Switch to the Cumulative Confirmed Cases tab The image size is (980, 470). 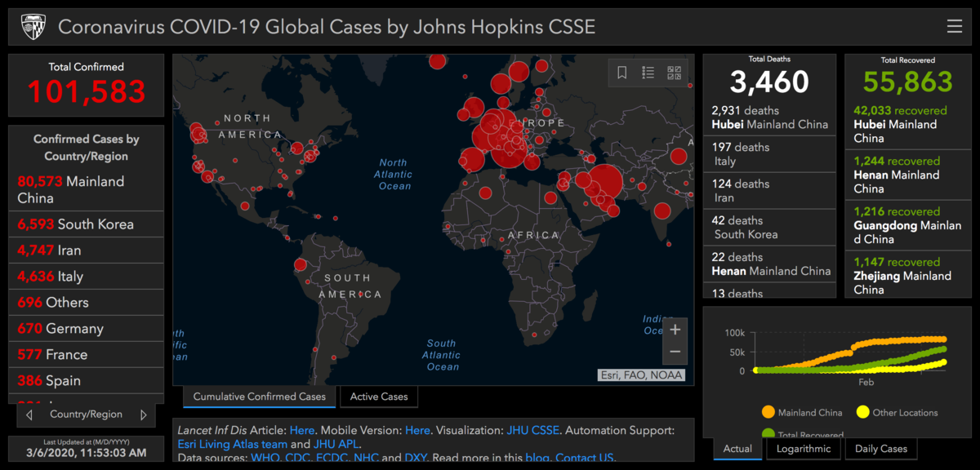pyautogui.click(x=260, y=397)
